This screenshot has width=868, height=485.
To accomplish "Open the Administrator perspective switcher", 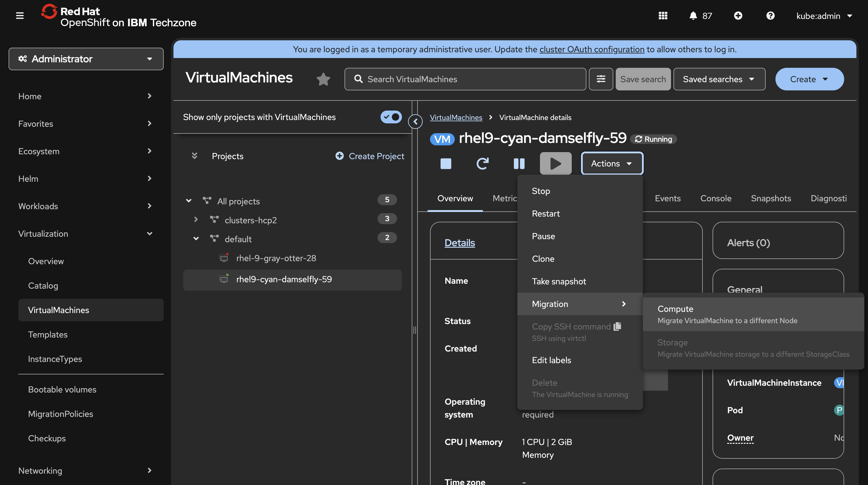I will click(86, 59).
